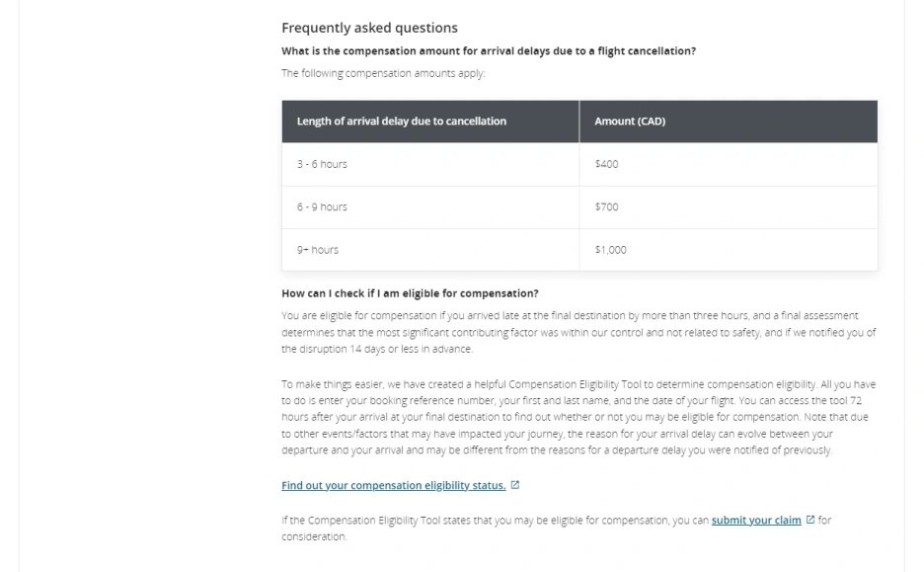Click the sentence starting "If the Compensation Eligibility Tool"

494,520
